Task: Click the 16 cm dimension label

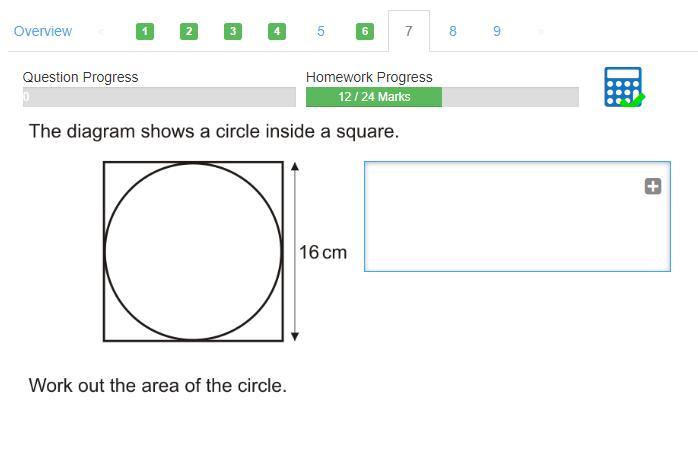Action: 323,252
